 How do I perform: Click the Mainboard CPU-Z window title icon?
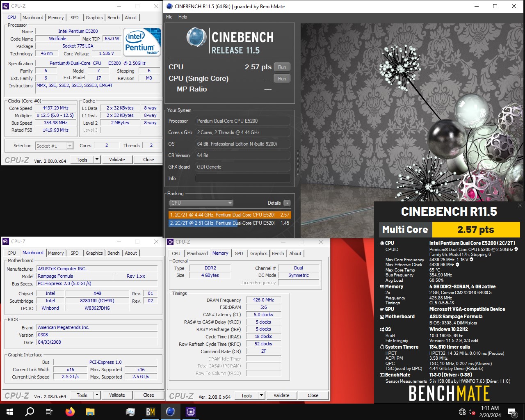(x=6, y=242)
